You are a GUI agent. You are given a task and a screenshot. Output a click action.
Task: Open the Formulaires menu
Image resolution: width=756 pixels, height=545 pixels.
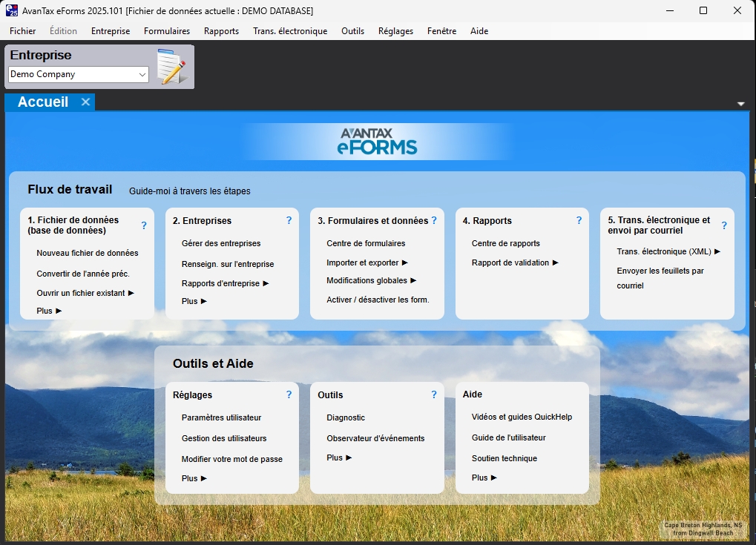click(167, 31)
